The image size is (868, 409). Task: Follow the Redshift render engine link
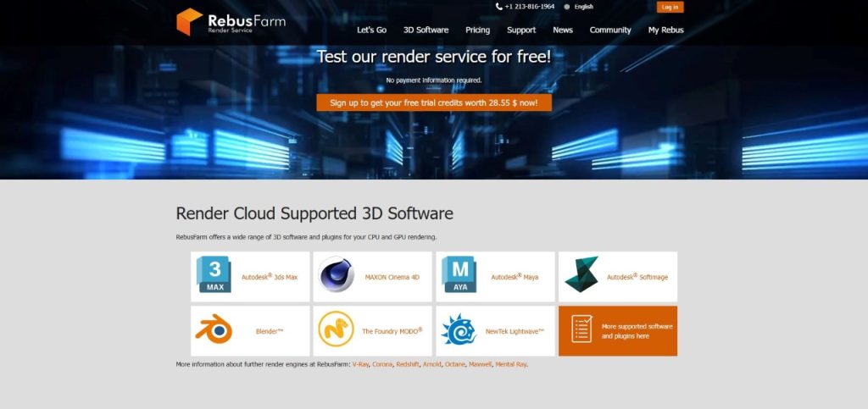(408, 365)
